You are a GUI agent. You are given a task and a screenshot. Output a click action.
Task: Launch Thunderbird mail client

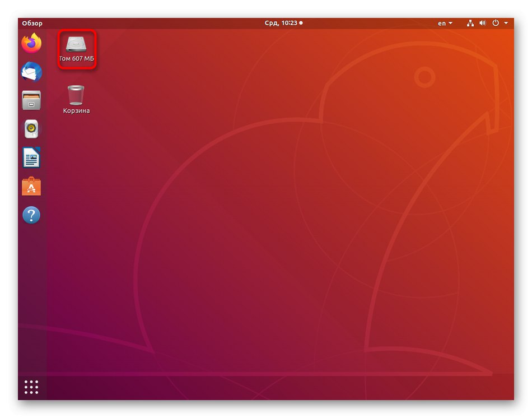click(31, 72)
